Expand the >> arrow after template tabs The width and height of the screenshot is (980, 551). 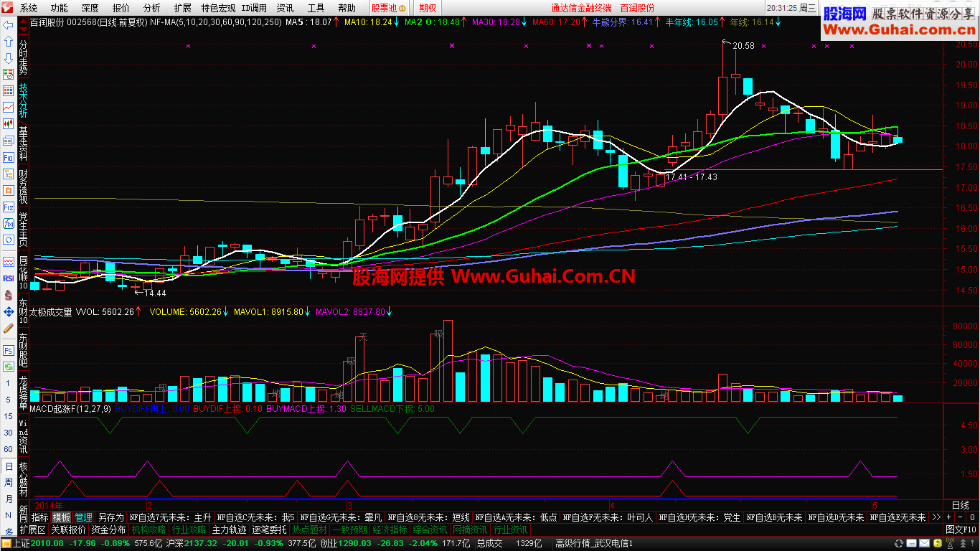coord(936,517)
